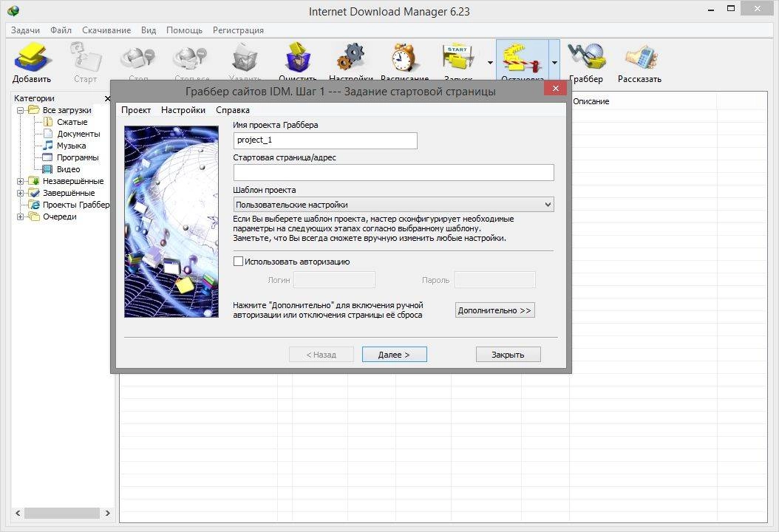The image size is (779, 532).
Task: Click the Остановка queue stop icon
Action: tap(522, 58)
